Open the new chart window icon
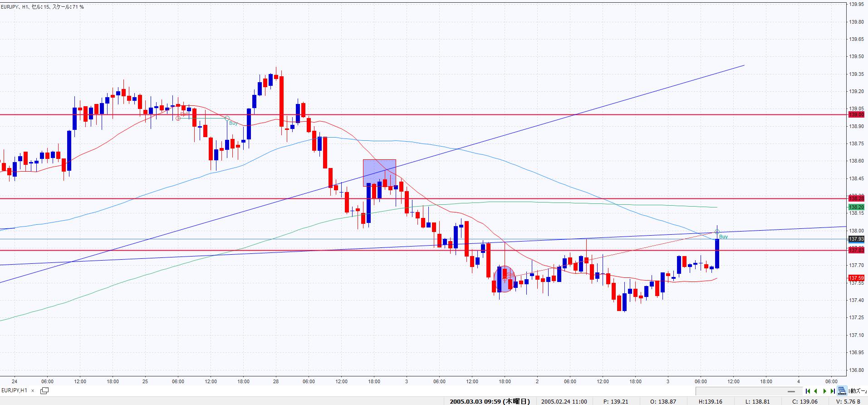The width and height of the screenshot is (868, 405). 44,390
